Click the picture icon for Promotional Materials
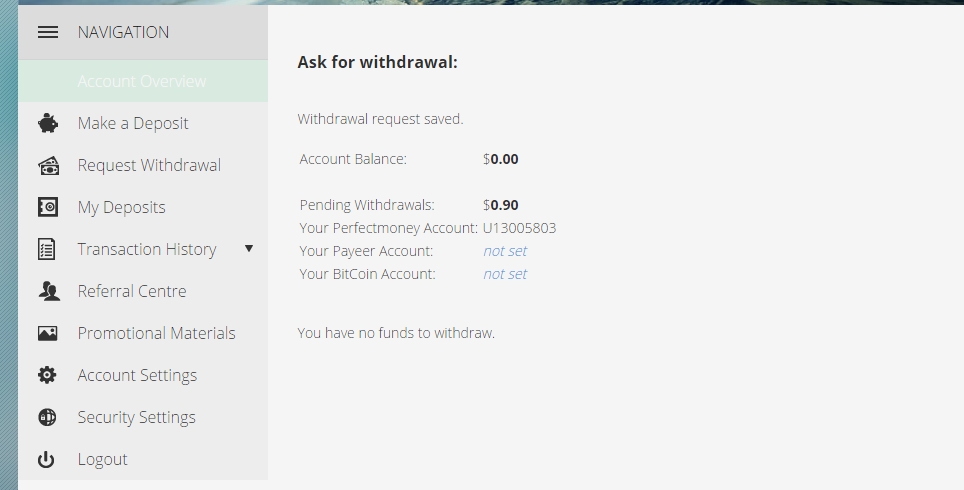 tap(47, 333)
